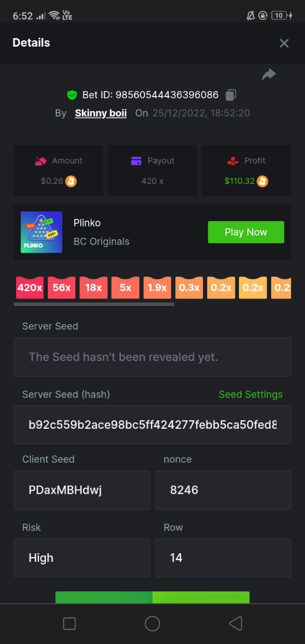
Task: Copy the Bet ID with the copy icon
Action: (x=231, y=95)
